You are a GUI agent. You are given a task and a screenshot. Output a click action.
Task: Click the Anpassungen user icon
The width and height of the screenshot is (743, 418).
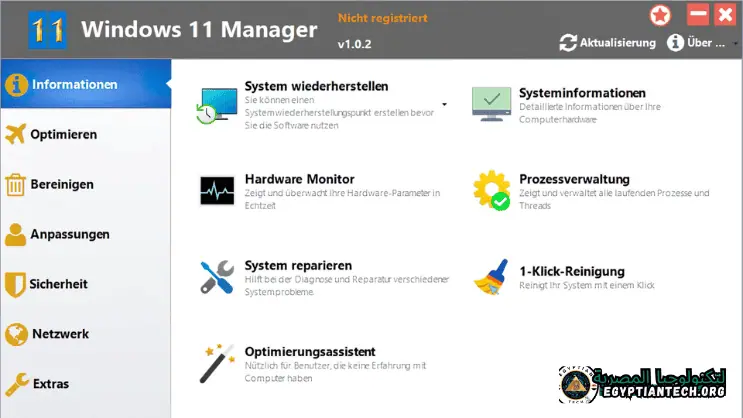point(15,234)
